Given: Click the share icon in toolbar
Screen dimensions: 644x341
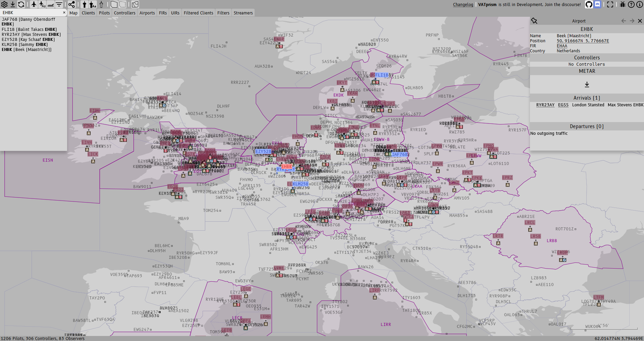Looking at the screenshot, I should click(x=72, y=4).
